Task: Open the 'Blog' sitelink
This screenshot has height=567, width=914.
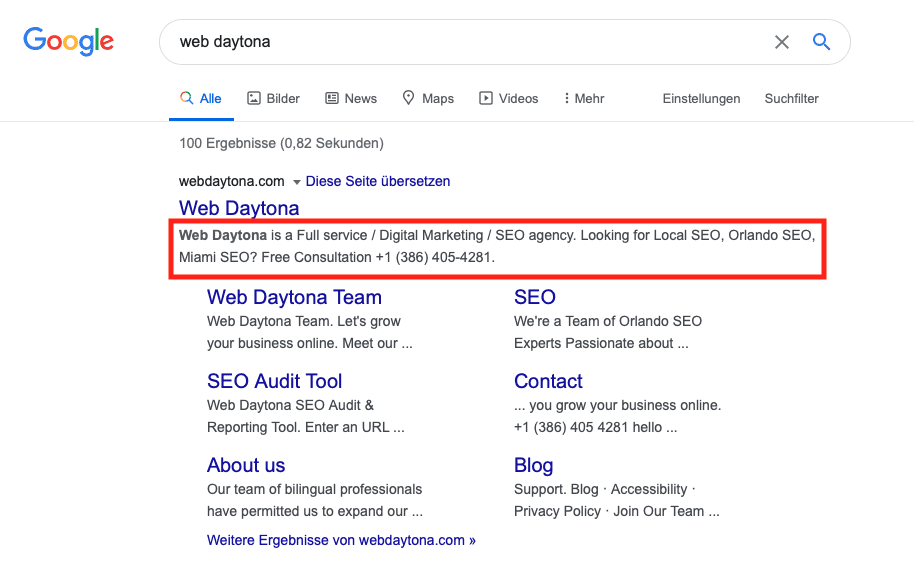Action: [x=533, y=466]
